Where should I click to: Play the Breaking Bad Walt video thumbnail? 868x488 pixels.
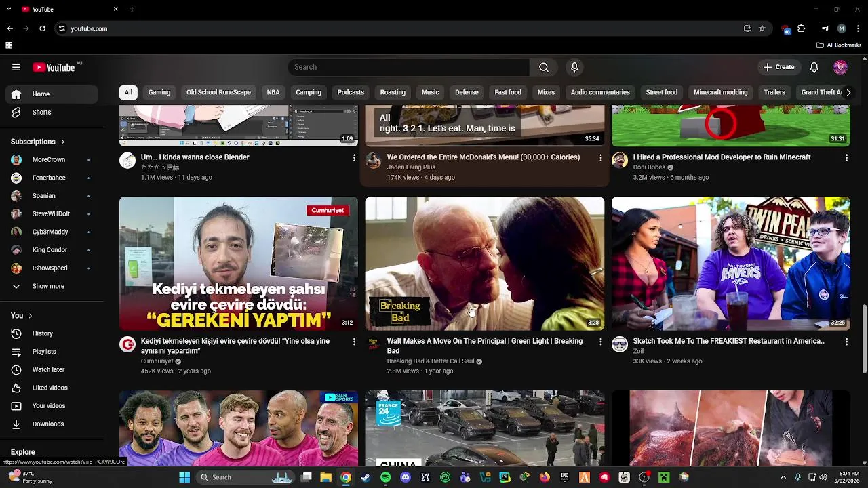(485, 264)
